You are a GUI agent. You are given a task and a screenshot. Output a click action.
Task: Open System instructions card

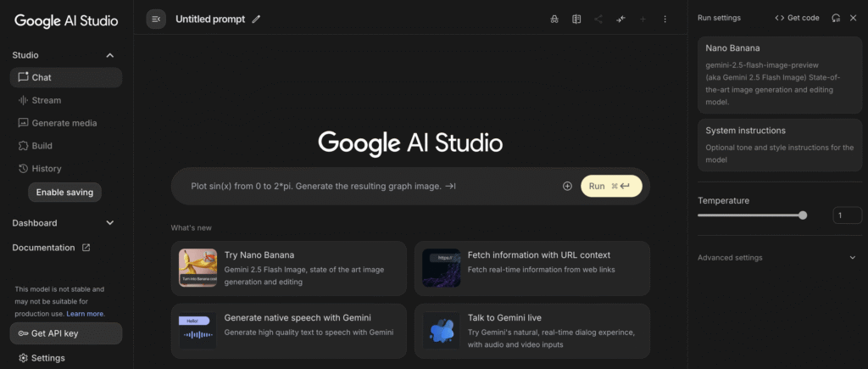click(780, 144)
